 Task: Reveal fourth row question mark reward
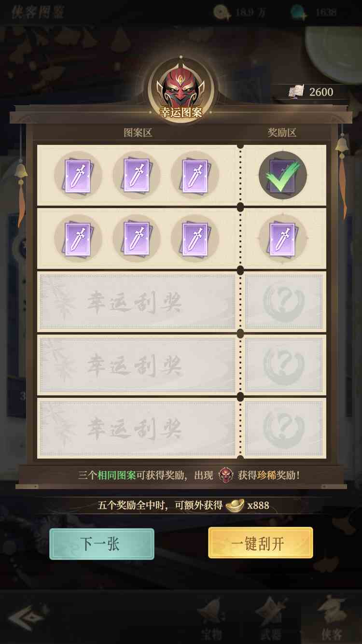[x=284, y=365]
